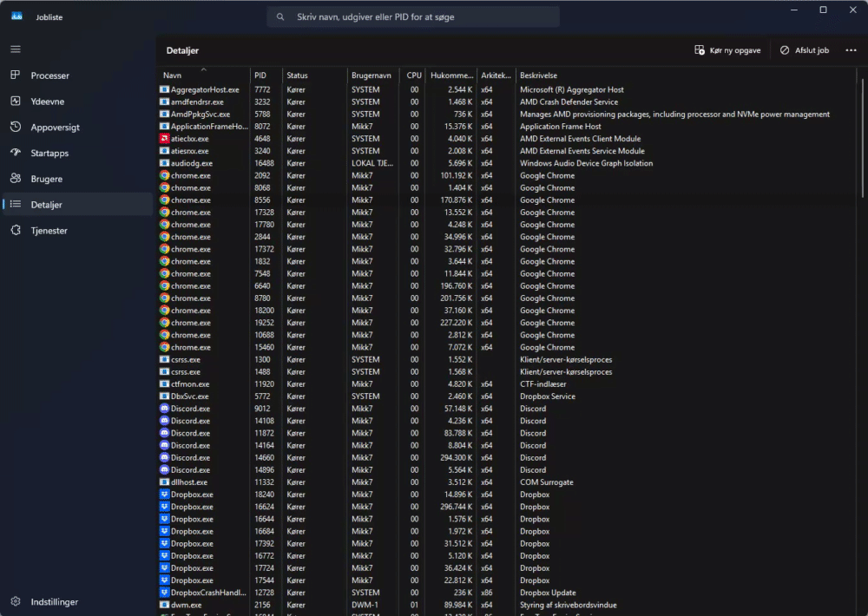Screen dimensions: 868x616
Task: Click the Processer sidebar icon
Action: (x=16, y=75)
